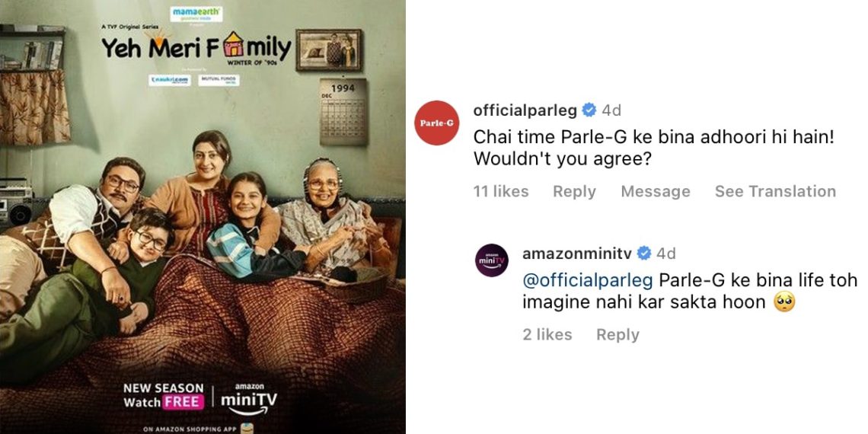This screenshot has height=434, width=868.
Task: Reply to the officialparleg comment
Action: click(x=575, y=192)
